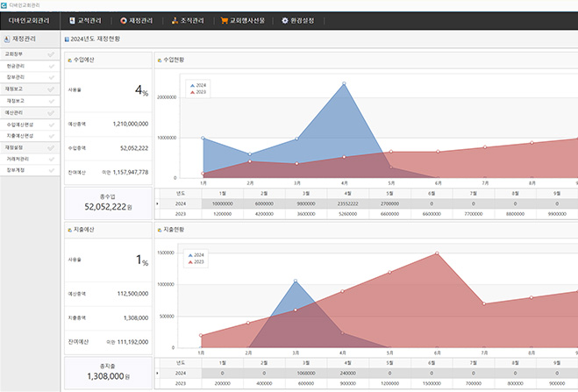
Task: Open the 재정관리 menu
Action: tap(140, 20)
